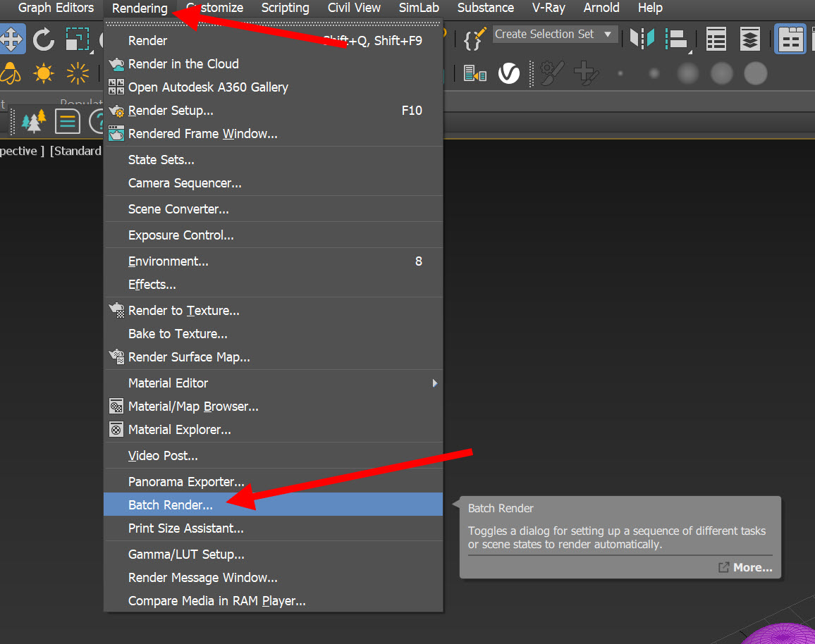Click the Mirror tool icon

(x=642, y=39)
